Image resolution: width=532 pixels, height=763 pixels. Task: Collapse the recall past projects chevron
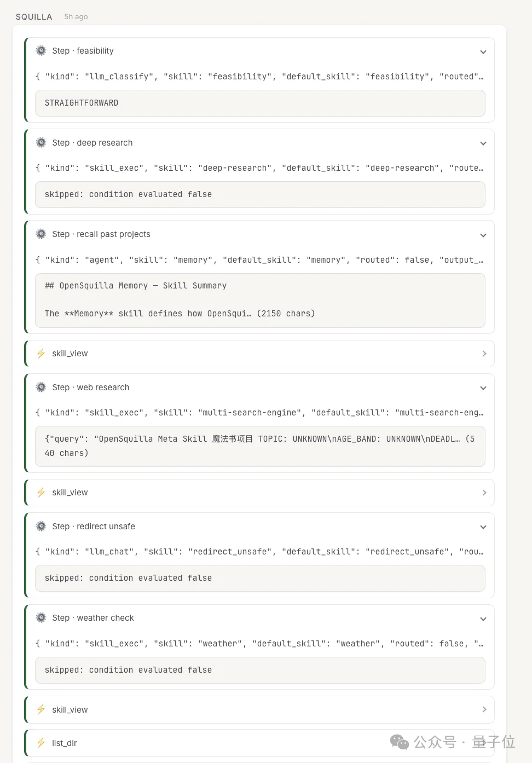(483, 235)
